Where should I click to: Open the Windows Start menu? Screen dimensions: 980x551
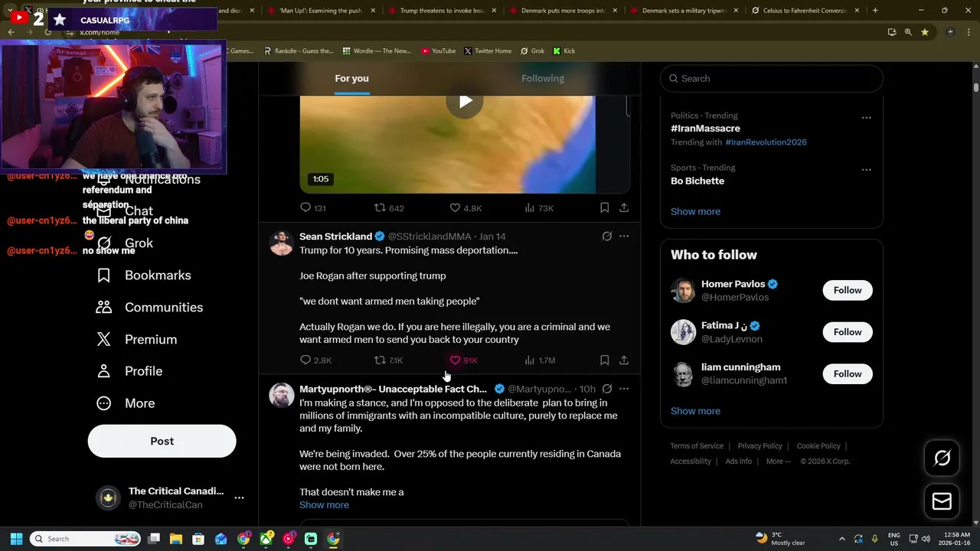tap(16, 539)
